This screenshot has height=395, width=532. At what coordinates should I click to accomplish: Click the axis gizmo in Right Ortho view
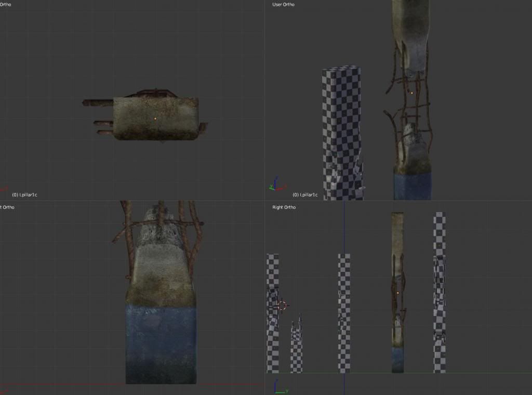[x=280, y=387]
